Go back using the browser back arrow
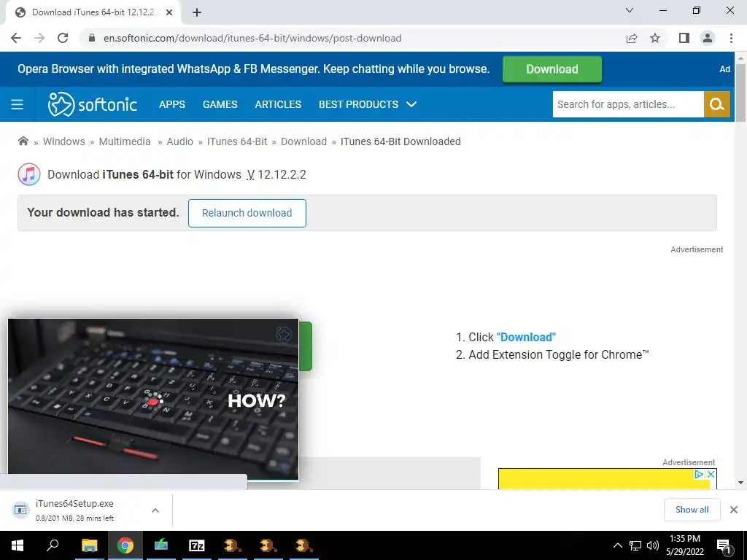This screenshot has height=560, width=747. coord(16,38)
